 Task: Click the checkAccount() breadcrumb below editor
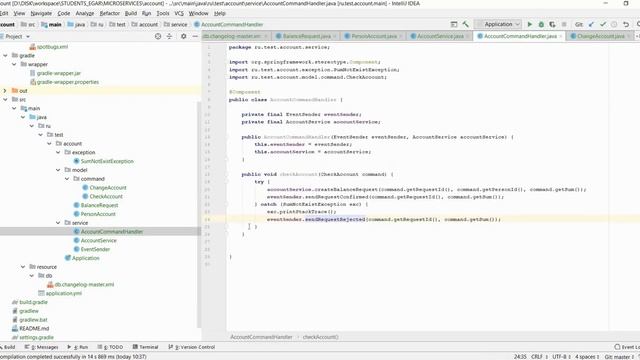320,337
